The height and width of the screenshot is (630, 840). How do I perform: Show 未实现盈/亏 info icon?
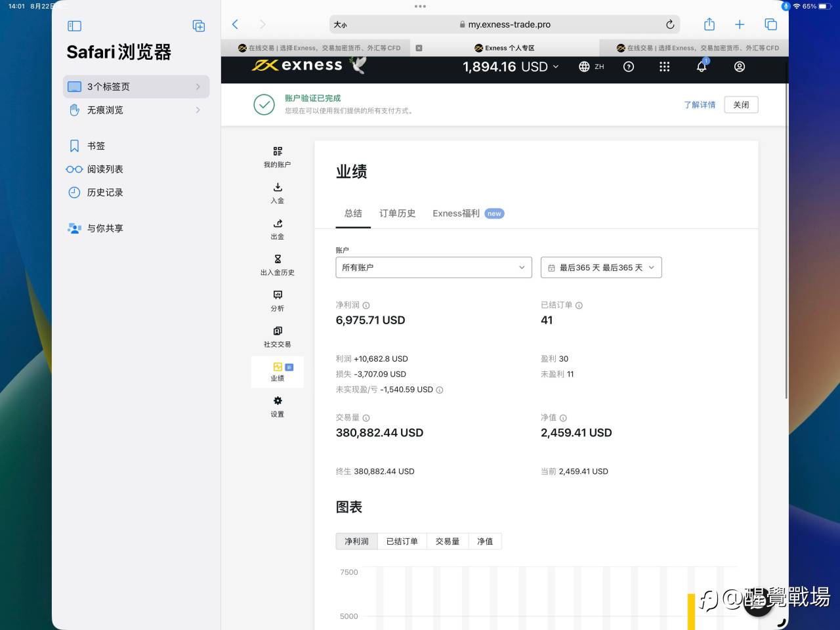click(440, 390)
